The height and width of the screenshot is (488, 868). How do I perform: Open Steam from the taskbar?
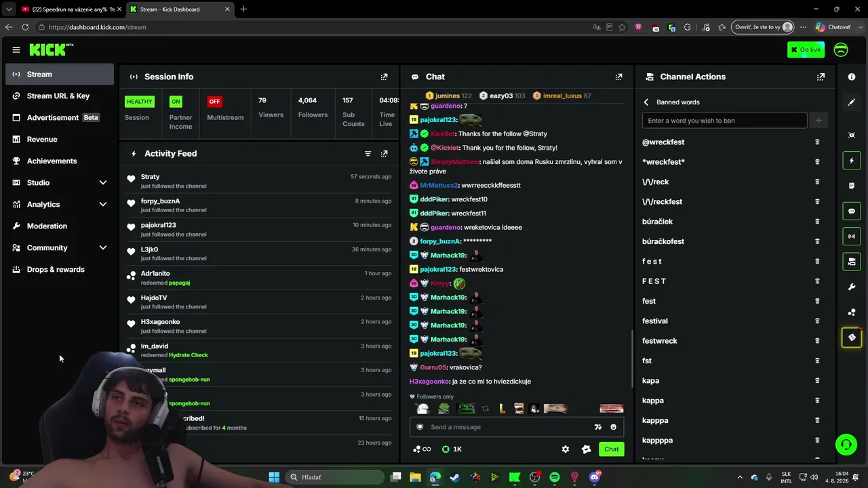click(x=455, y=477)
